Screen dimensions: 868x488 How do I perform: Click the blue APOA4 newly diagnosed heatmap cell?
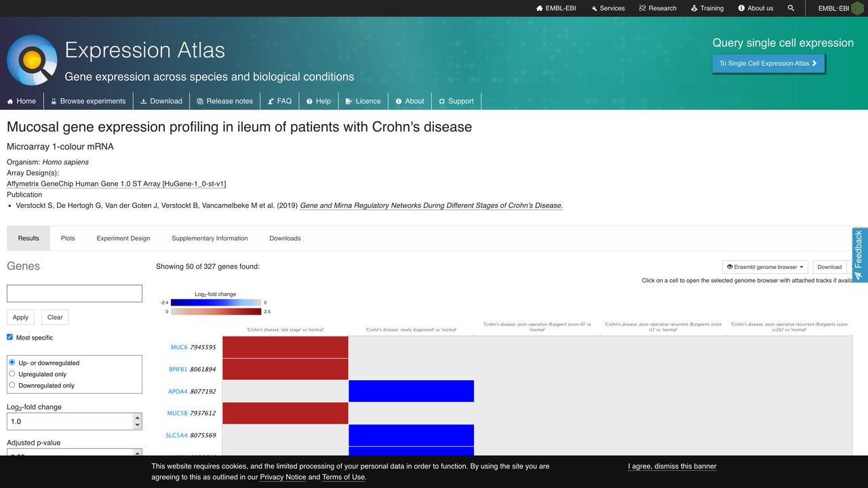coord(411,391)
